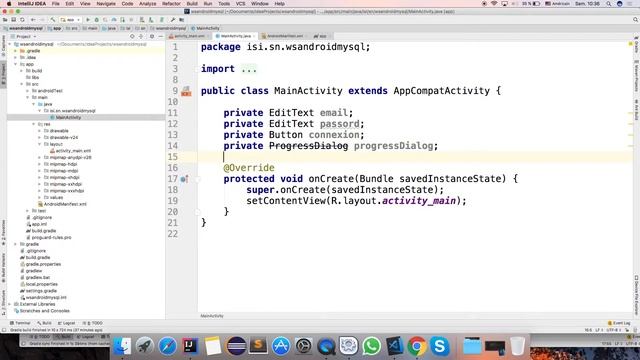Open the 'app' run configuration dropdown
640x360 pixels.
pyautogui.click(x=70, y=20)
